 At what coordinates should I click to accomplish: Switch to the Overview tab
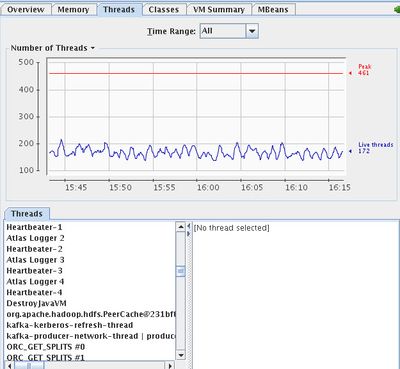(26, 10)
